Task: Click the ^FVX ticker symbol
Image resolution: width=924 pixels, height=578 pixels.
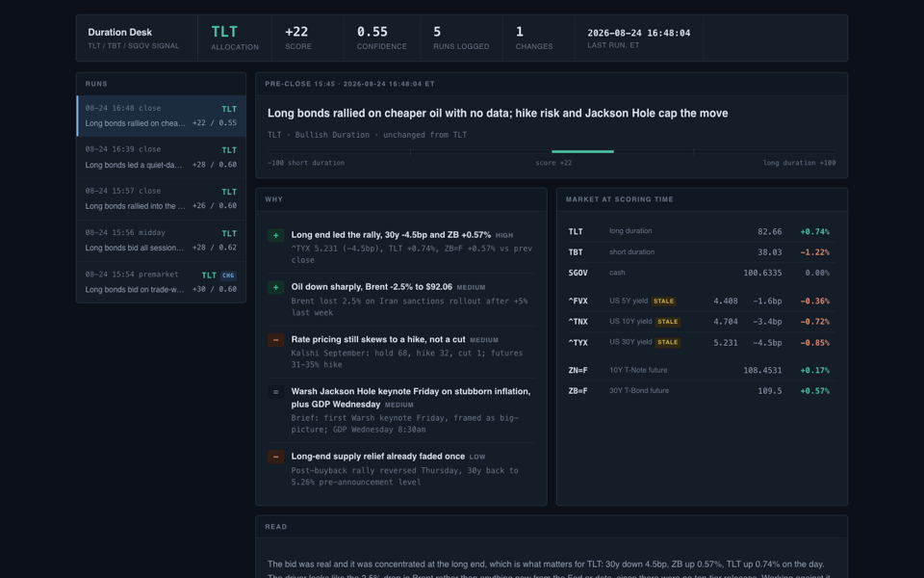Action: [x=578, y=301]
